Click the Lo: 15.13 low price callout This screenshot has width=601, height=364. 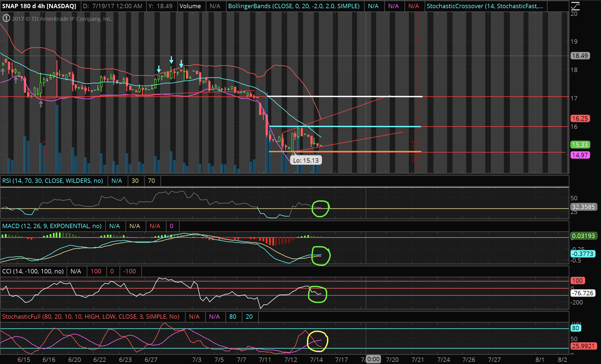coord(306,160)
